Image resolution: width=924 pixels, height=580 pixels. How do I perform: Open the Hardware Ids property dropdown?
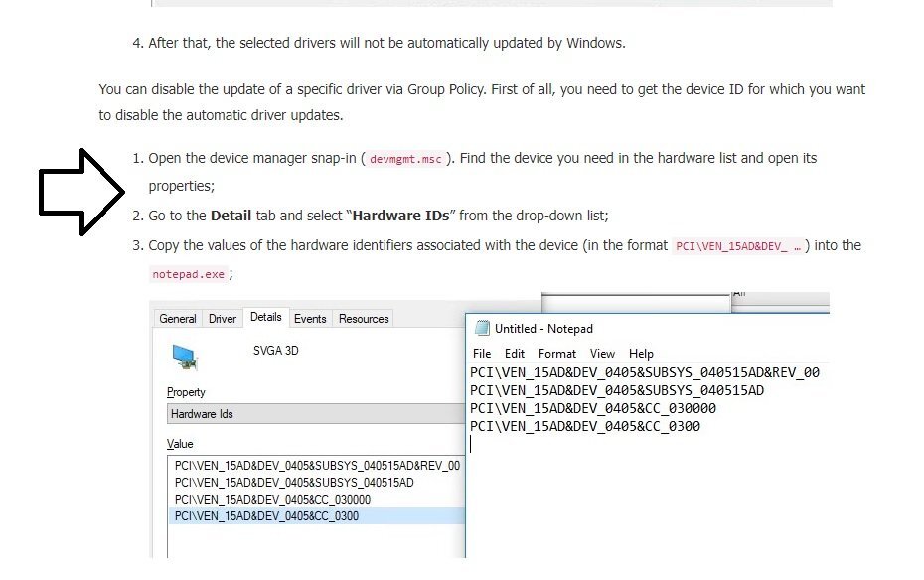[316, 414]
